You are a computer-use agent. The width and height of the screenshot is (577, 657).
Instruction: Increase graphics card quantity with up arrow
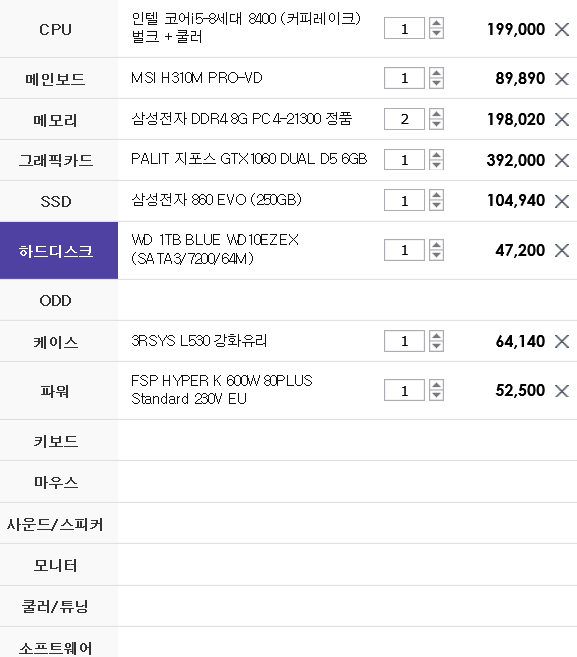[x=436, y=154]
